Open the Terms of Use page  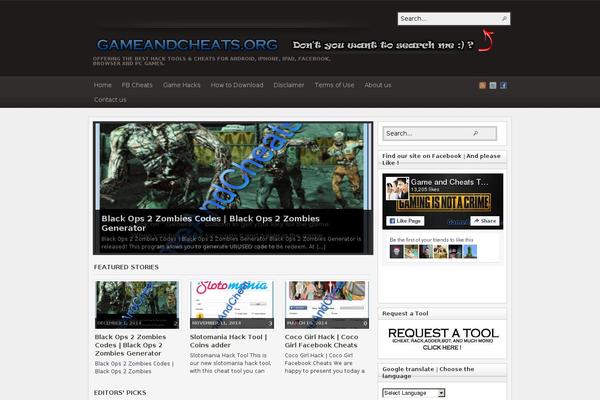tap(334, 85)
